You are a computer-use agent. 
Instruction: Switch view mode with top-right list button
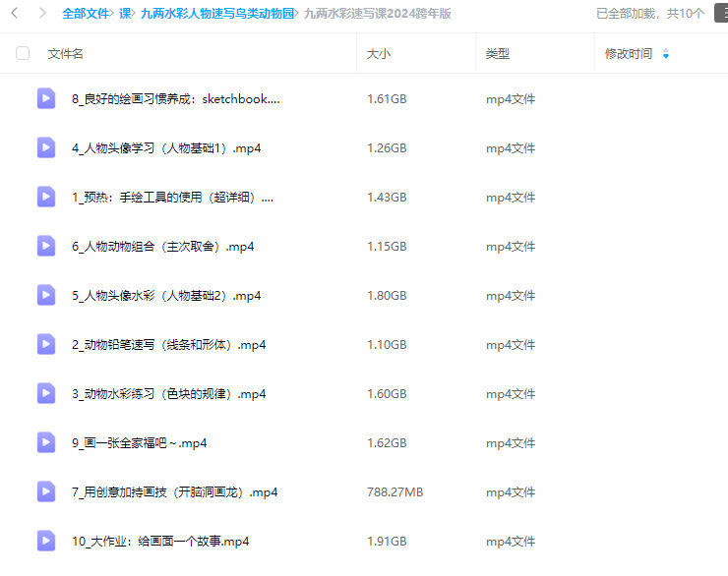click(x=721, y=14)
